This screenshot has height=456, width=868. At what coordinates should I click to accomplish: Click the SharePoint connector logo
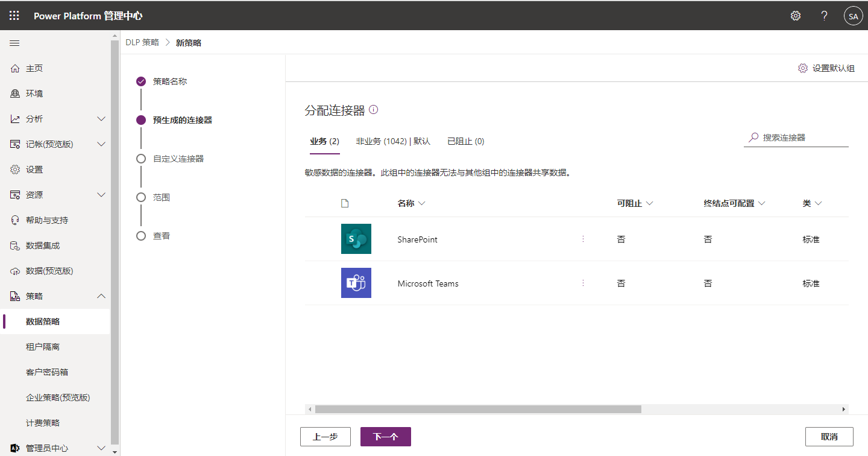point(356,239)
